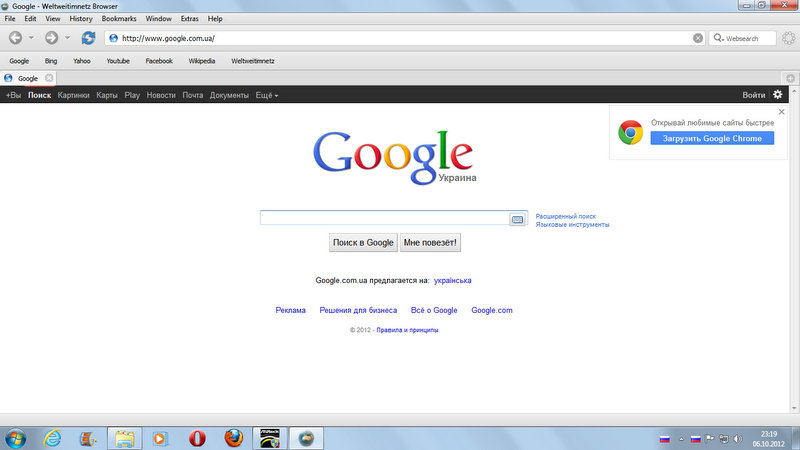Image resolution: width=800 pixels, height=450 pixels.
Task: Open Play in the Google bar
Action: [132, 95]
